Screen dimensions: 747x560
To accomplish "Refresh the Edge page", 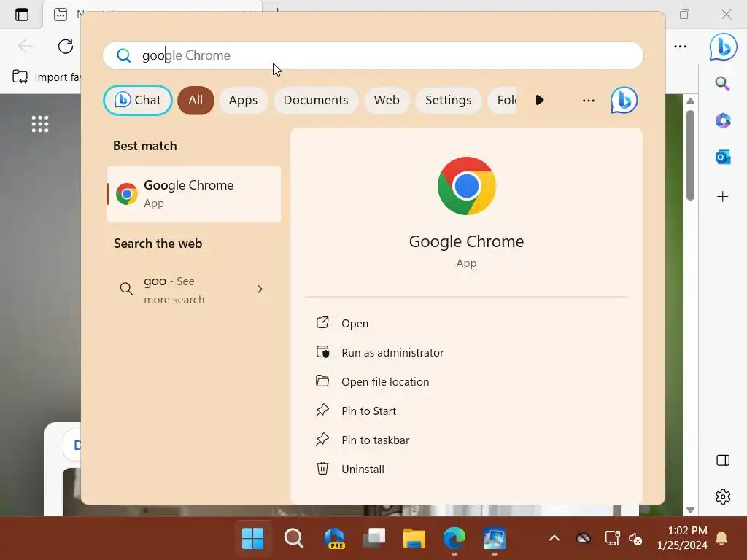I will [x=66, y=47].
